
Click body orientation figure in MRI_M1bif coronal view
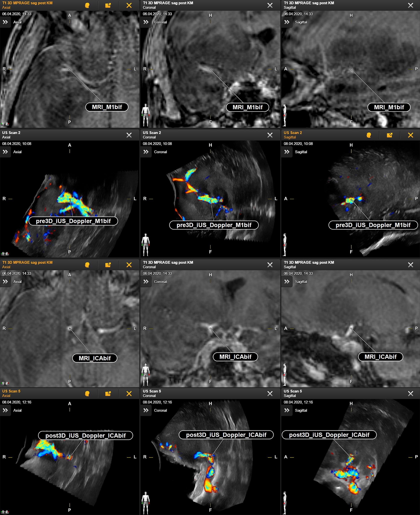pos(145,115)
